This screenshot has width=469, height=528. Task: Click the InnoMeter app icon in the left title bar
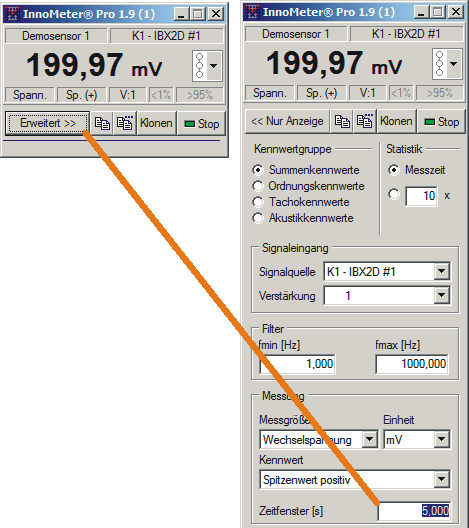point(12,14)
